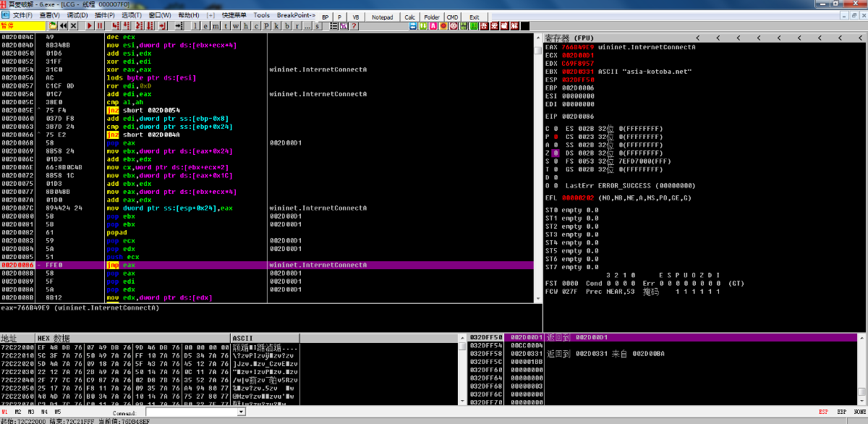868x424 pixels.
Task: Click the stack pane vertical scrollbar
Action: pos(862,369)
